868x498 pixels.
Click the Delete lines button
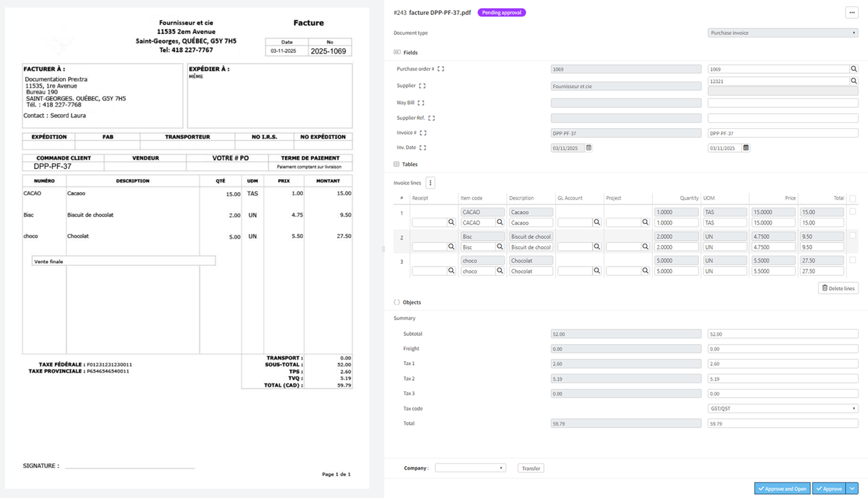tap(838, 288)
